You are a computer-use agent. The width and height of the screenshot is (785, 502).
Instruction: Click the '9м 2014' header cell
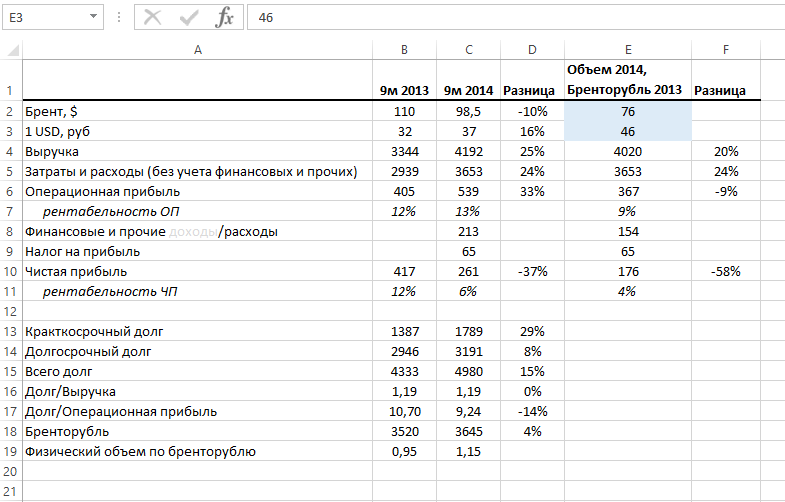tap(469, 80)
